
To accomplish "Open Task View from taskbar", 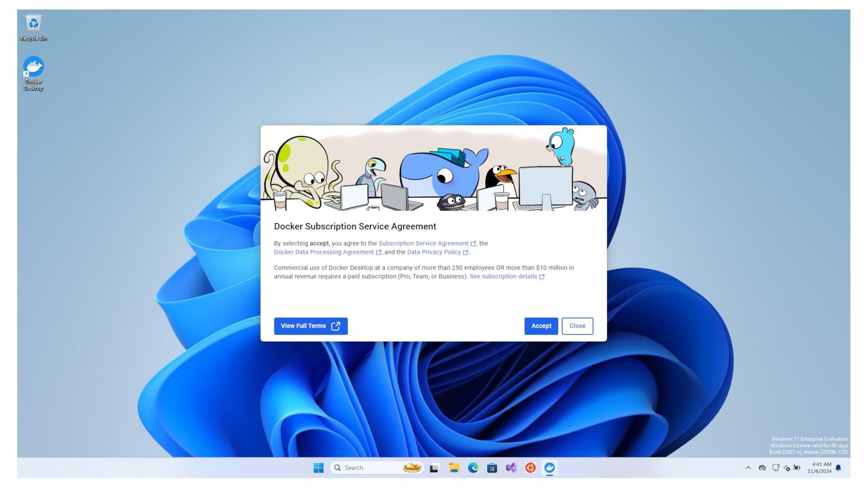I will (x=434, y=468).
